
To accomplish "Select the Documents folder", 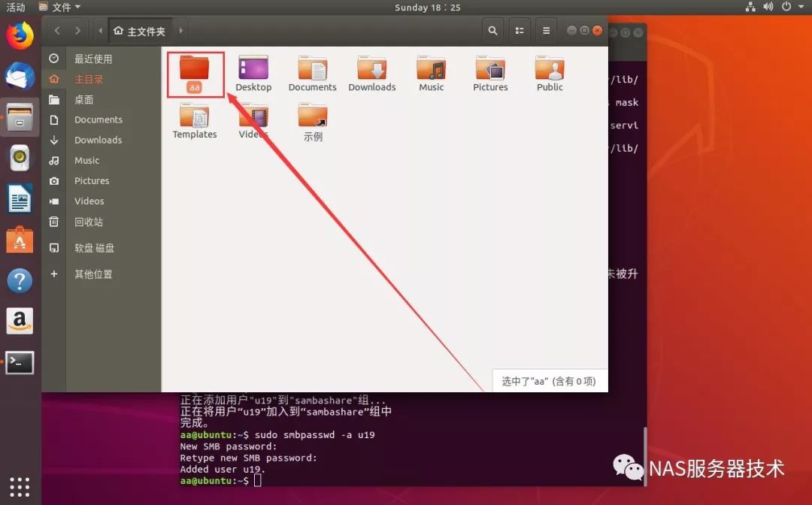I will point(312,74).
